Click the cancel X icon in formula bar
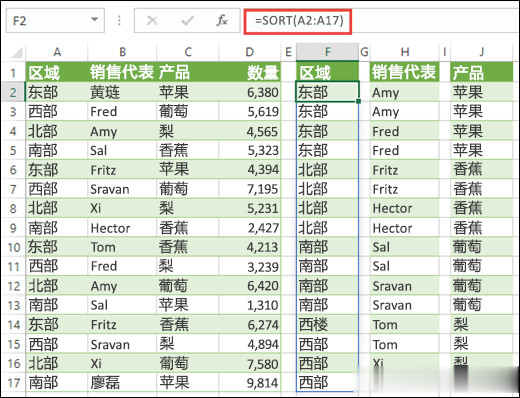This screenshot has width=520, height=398. pyautogui.click(x=152, y=21)
